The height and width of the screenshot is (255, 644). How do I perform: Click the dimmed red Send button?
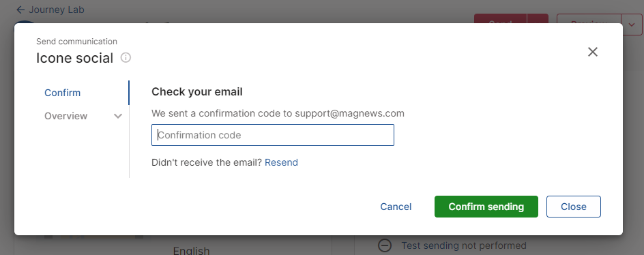pos(500,18)
